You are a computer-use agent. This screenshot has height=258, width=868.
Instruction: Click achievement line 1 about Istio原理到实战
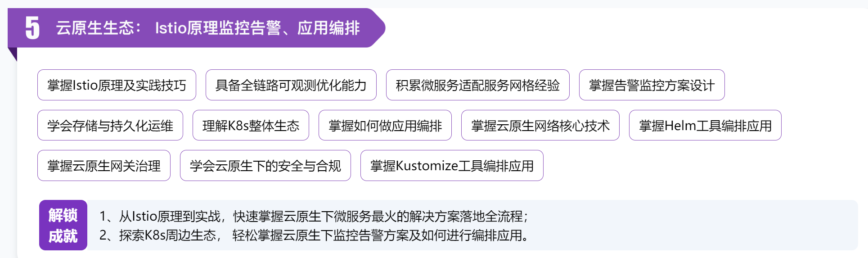click(313, 216)
